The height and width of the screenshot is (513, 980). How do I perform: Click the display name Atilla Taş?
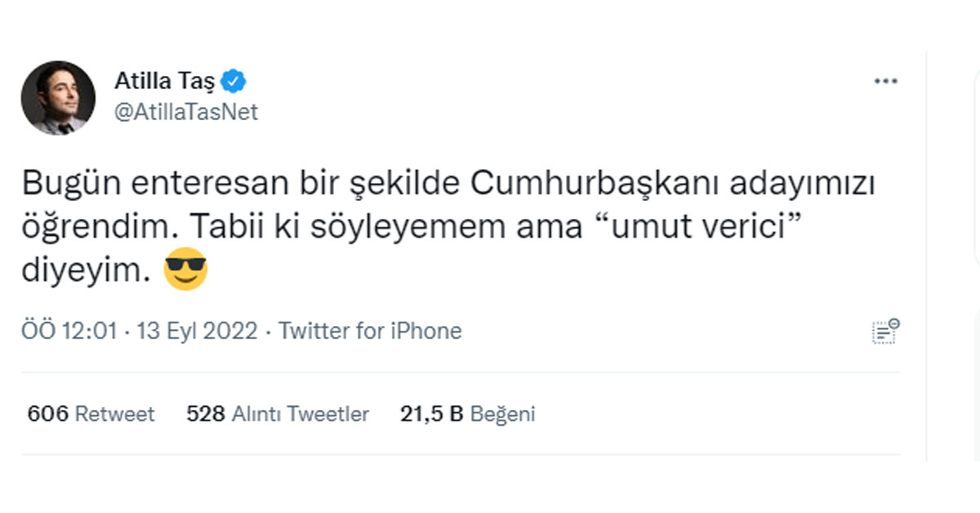click(x=166, y=82)
